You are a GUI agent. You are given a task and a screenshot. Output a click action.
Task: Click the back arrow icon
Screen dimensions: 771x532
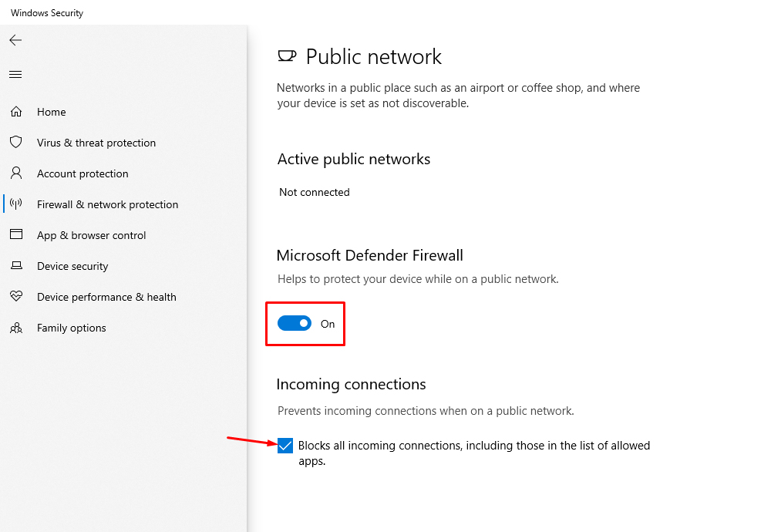pyautogui.click(x=15, y=40)
